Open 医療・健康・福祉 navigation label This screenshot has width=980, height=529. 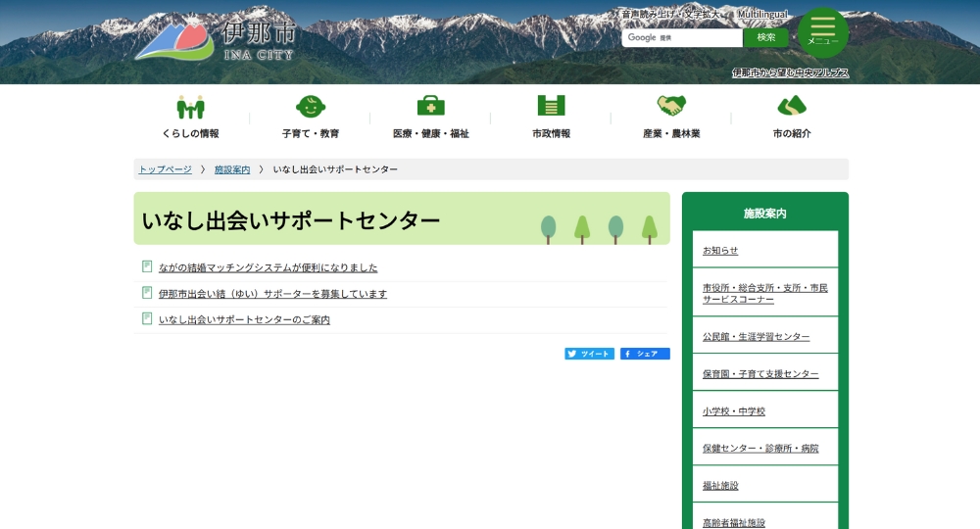[430, 133]
